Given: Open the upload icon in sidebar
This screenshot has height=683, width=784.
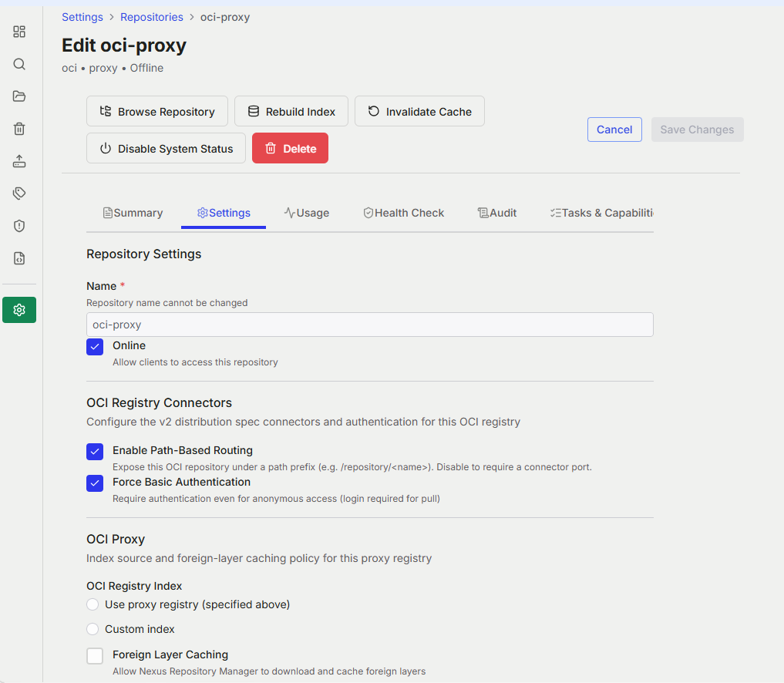Looking at the screenshot, I should [19, 161].
